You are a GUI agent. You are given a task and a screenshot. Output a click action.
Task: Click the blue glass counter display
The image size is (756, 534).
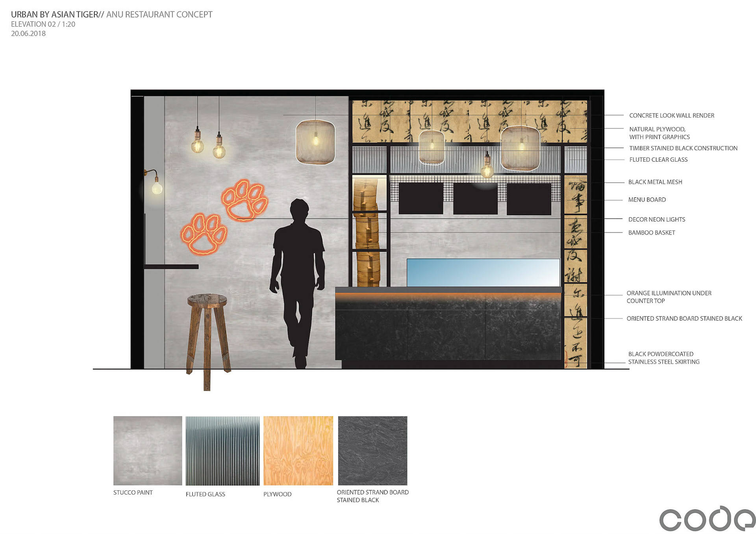[x=483, y=272]
